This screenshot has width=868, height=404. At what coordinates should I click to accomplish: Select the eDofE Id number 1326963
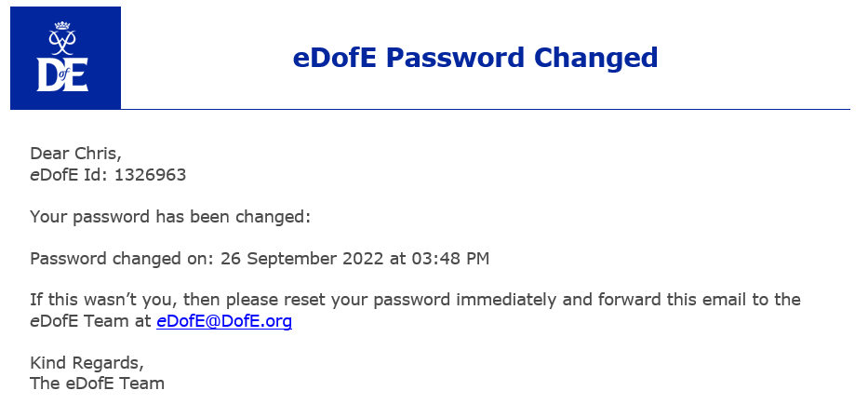(150, 175)
